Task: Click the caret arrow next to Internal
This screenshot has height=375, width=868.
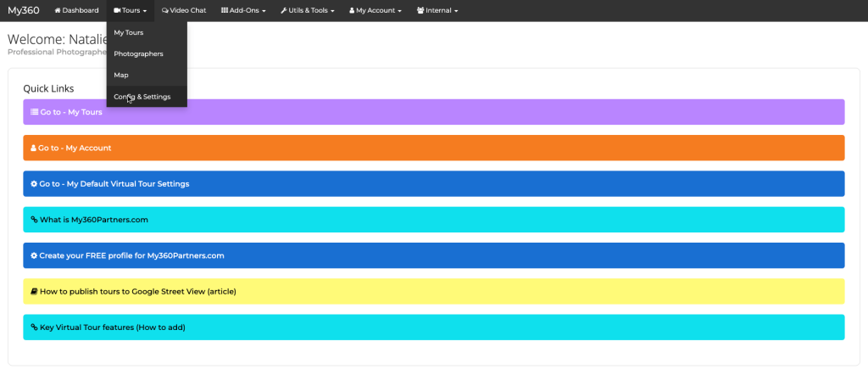Action: [456, 11]
